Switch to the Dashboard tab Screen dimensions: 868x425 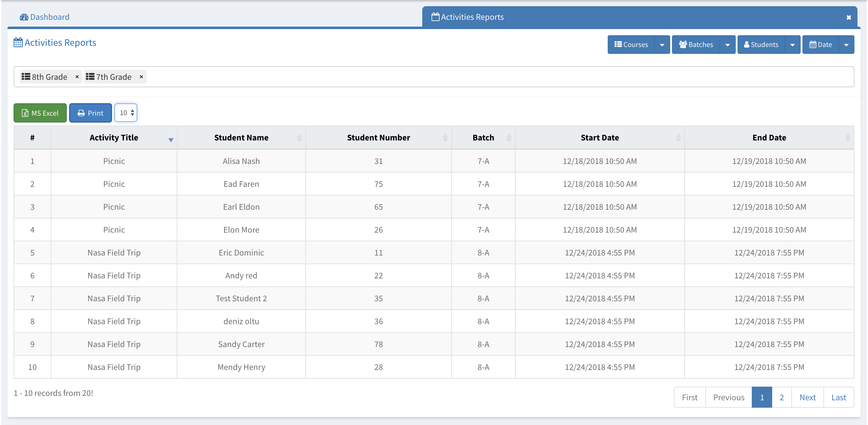click(x=45, y=17)
